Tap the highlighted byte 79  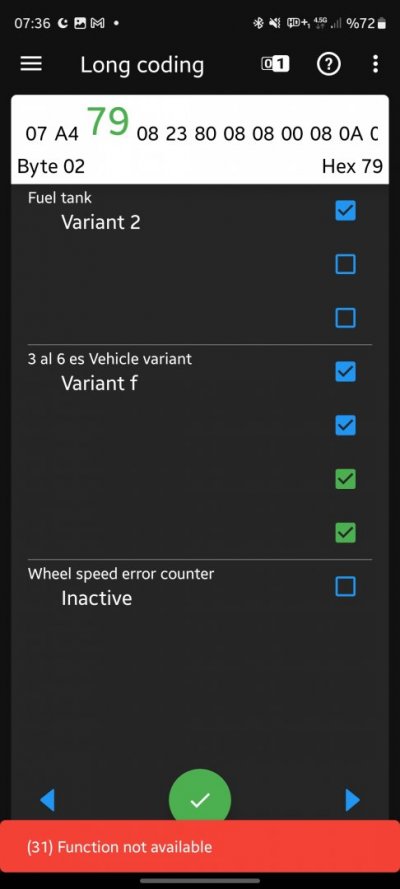click(108, 121)
